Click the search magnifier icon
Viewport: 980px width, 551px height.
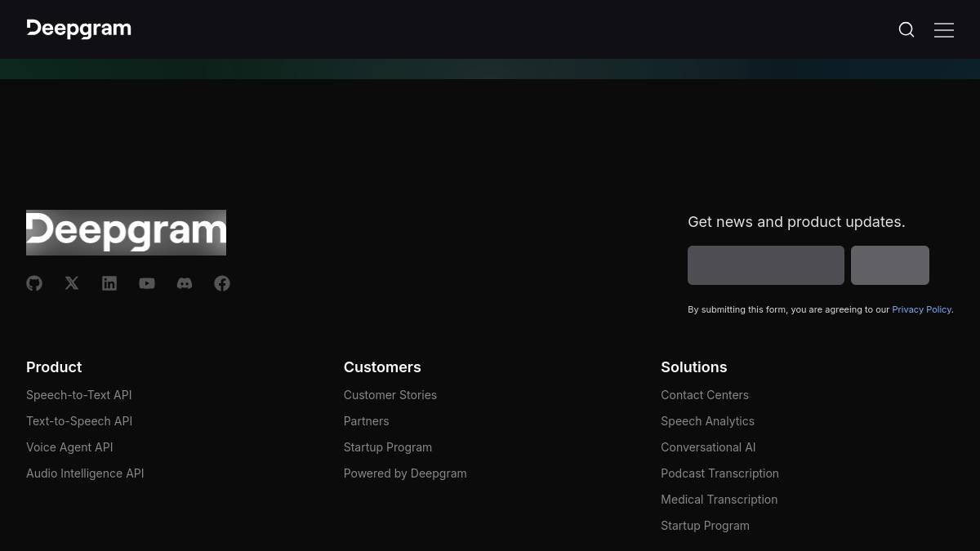(906, 29)
